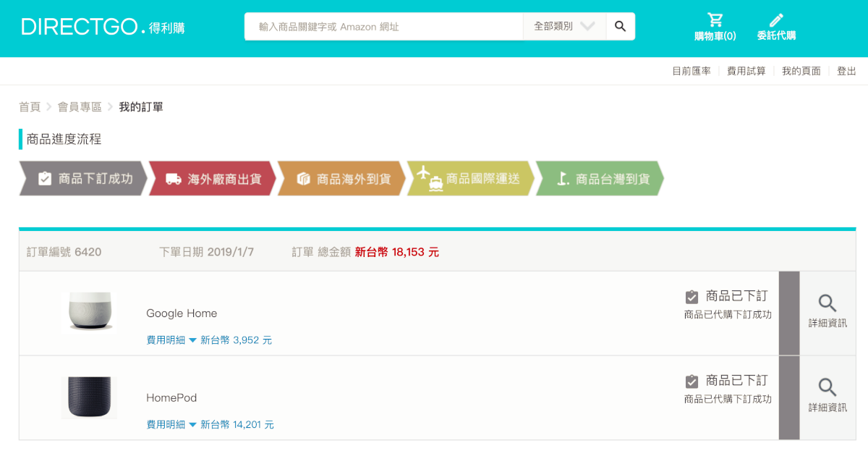Viewport: 868px width, 459px height.
Task: Select 商品台灣到貨 progress step
Action: point(600,179)
